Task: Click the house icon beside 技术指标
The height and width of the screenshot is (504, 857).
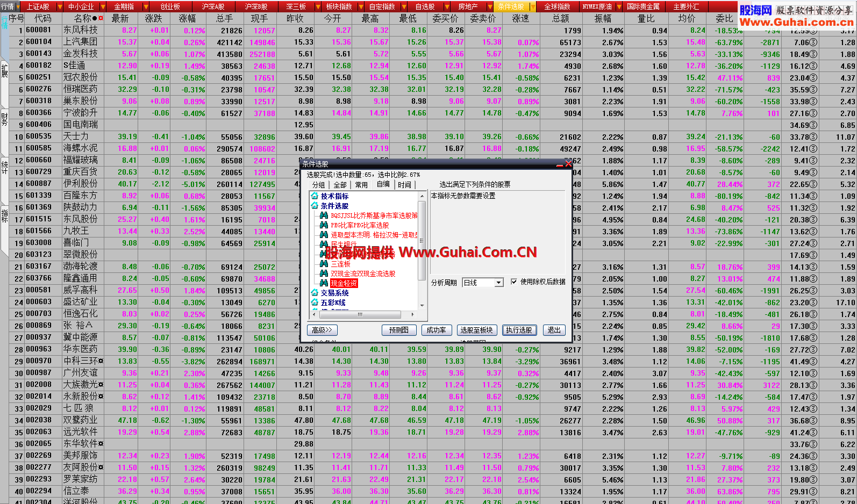Action: click(x=315, y=196)
